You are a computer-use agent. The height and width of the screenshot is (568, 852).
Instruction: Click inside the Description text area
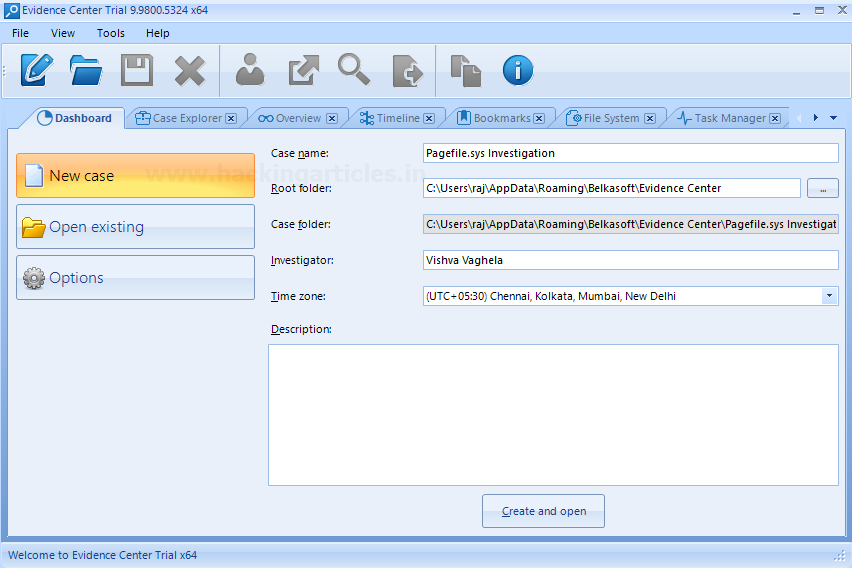(553, 415)
